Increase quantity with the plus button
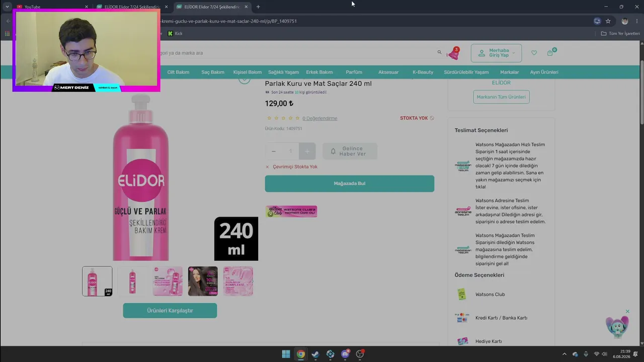The height and width of the screenshot is (362, 644). click(307, 151)
